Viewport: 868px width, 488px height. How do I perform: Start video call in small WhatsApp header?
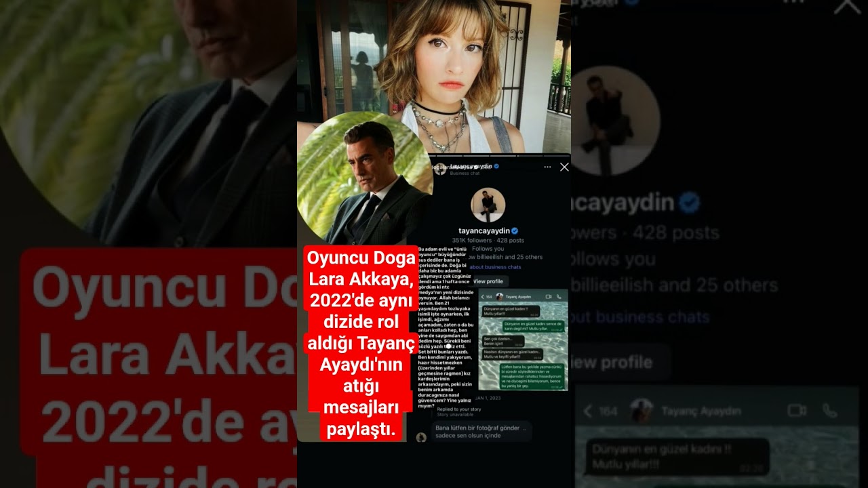(x=548, y=297)
